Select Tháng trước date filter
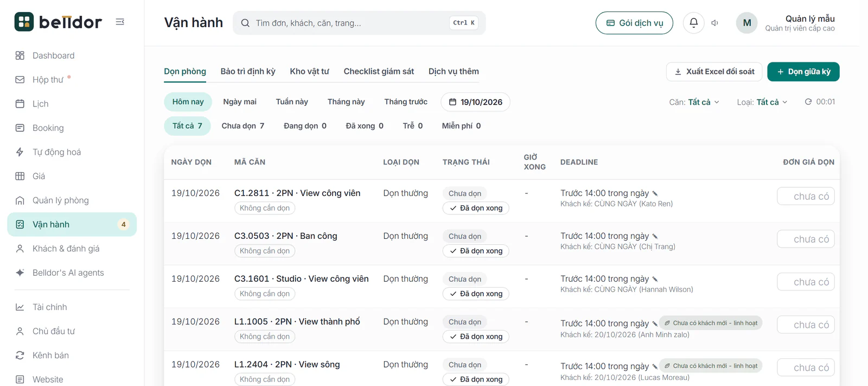868x386 pixels. coord(406,102)
